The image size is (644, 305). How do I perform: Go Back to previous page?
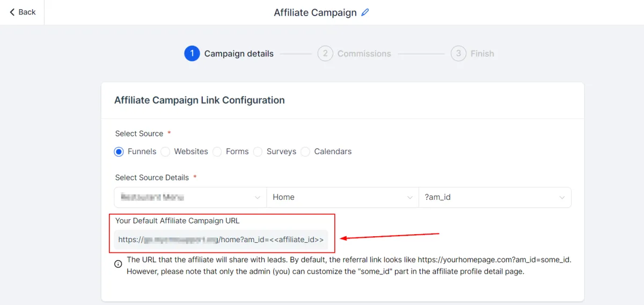23,12
